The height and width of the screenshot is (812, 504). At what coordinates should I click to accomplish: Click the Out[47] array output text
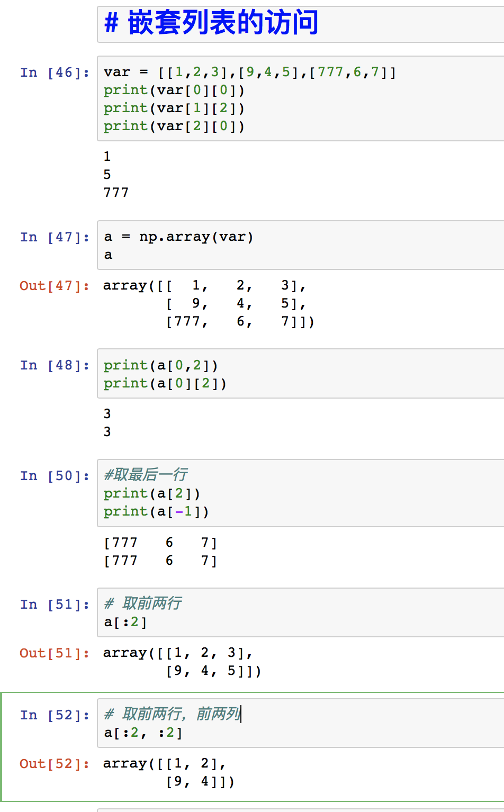click(x=209, y=303)
